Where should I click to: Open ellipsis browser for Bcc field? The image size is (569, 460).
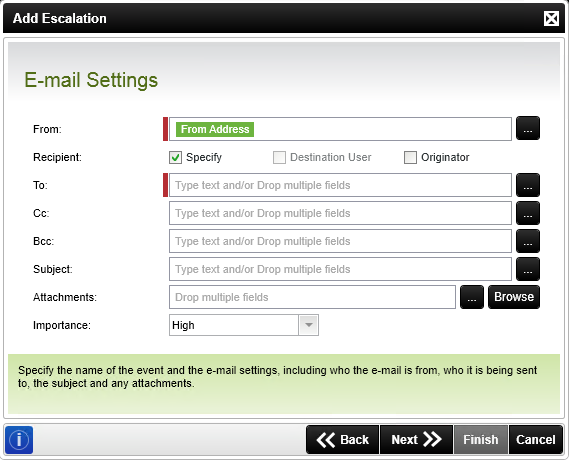(x=528, y=241)
